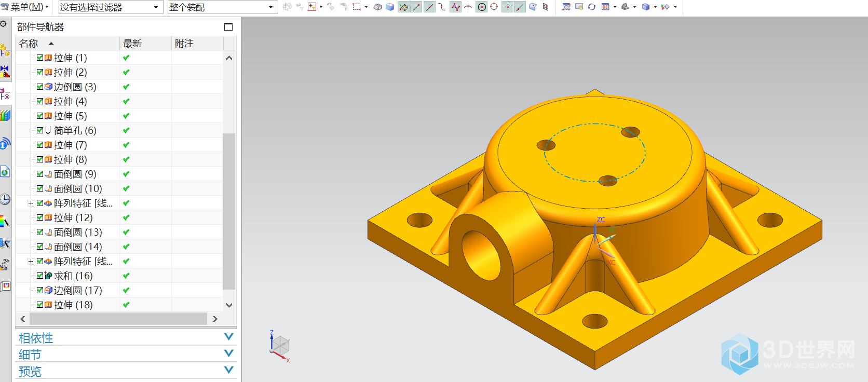Uncheck the 面倒圆 (9) feature checkbox

[x=40, y=174]
